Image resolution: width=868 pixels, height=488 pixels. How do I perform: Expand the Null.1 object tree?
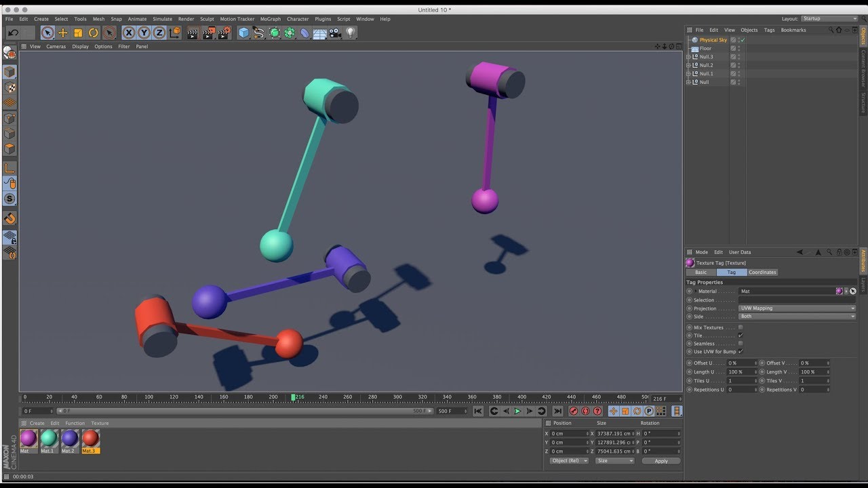click(x=688, y=74)
